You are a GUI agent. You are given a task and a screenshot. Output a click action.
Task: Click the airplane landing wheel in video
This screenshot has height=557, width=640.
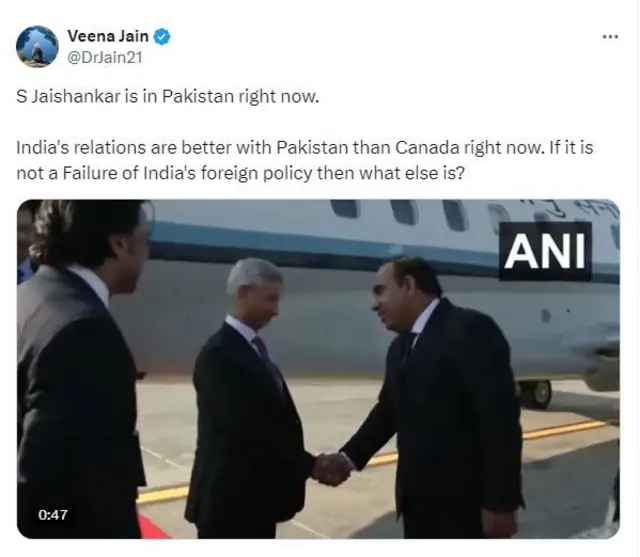coord(541,394)
